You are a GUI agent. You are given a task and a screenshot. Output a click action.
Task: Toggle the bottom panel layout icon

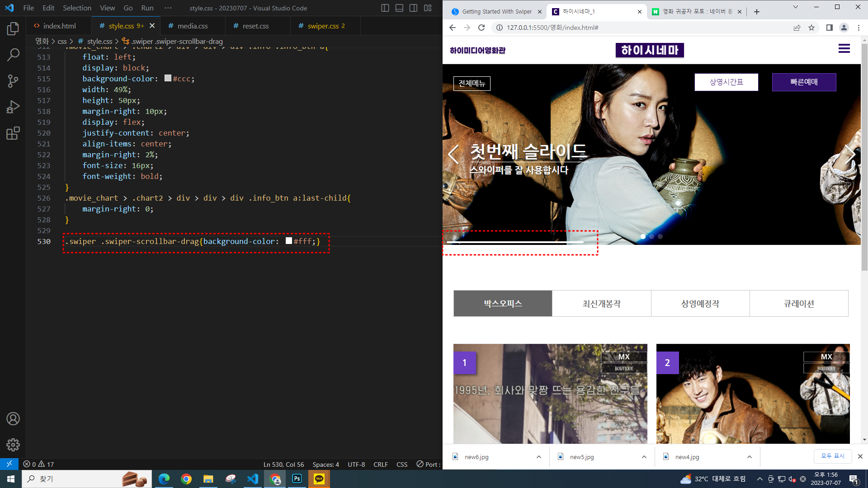(399, 8)
